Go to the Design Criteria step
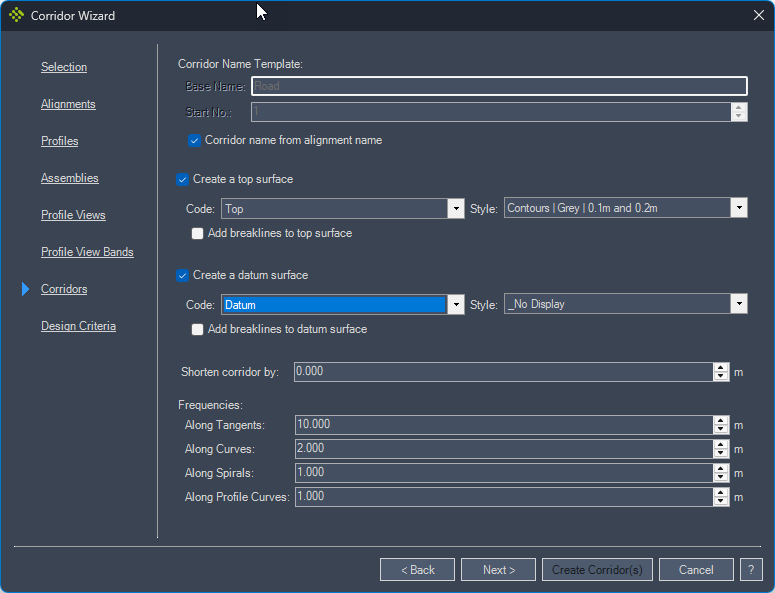 tap(78, 326)
